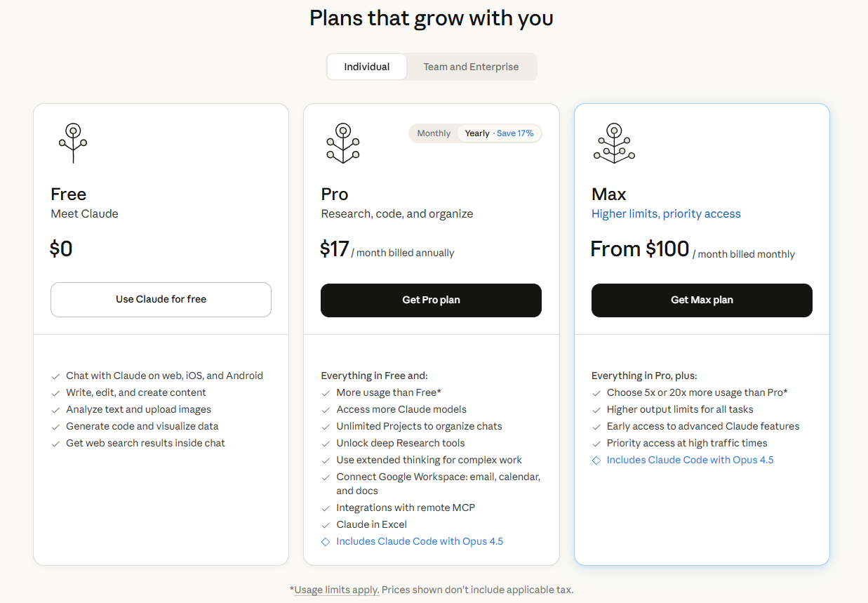The width and height of the screenshot is (868, 603).
Task: Click 'Higher limits, priority access' under Max
Action: [x=665, y=213]
